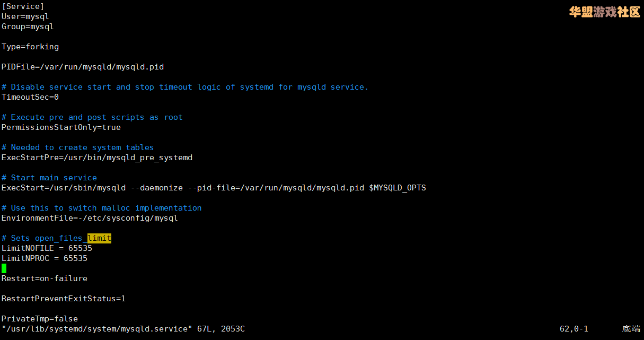Click the RestartPreventExitStatus=1 line
644x340 pixels.
[x=64, y=299]
